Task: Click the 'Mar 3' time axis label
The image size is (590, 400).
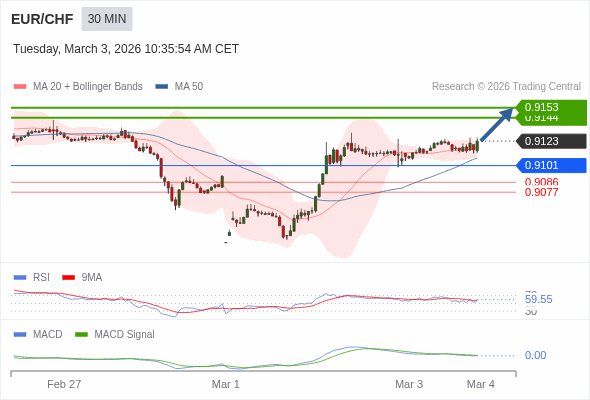Action: coord(409,384)
